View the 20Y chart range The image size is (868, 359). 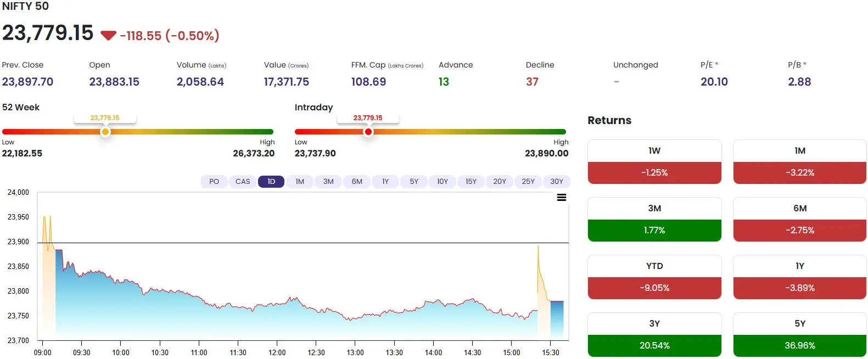pos(500,182)
